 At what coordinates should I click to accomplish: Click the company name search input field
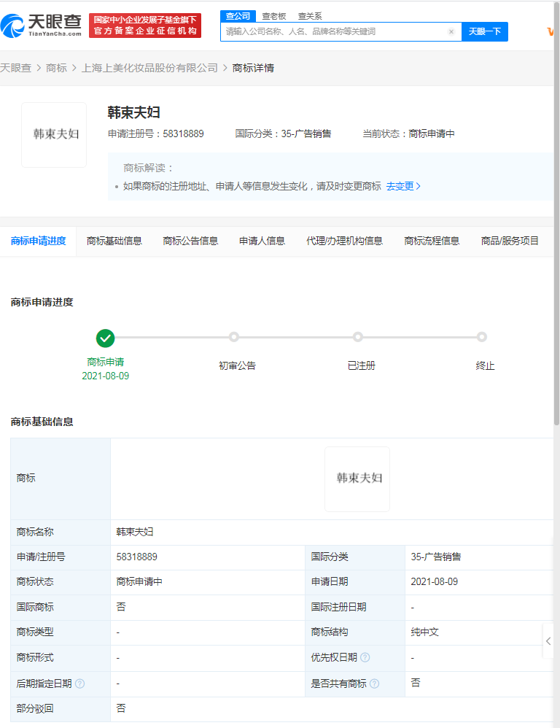click(x=334, y=32)
